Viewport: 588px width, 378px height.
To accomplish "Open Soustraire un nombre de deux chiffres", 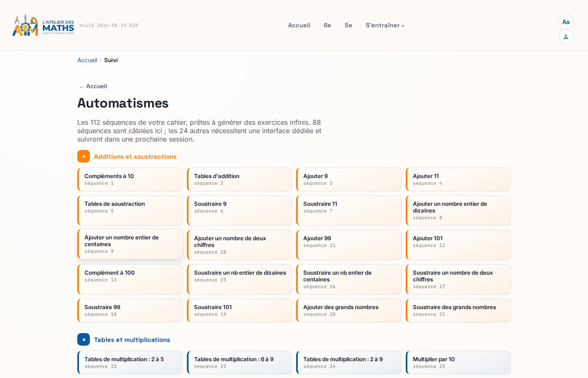I will [x=458, y=279].
